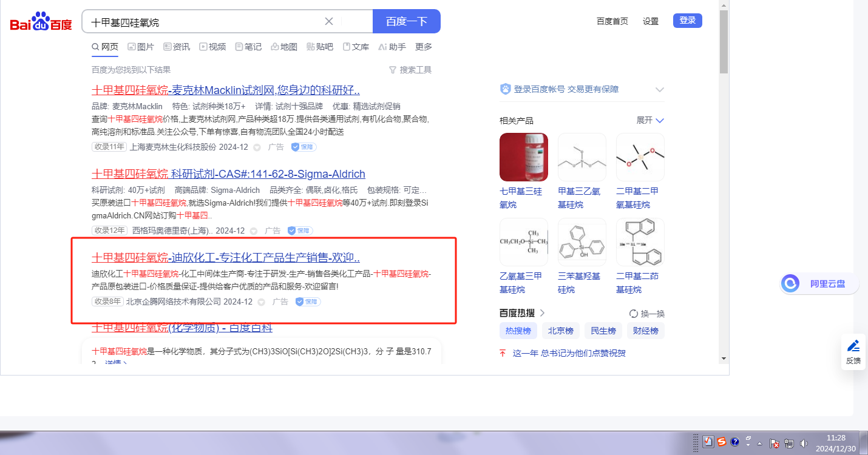Show hidden tray icons arrow
Screen dimensions: 868x455
[759, 443]
